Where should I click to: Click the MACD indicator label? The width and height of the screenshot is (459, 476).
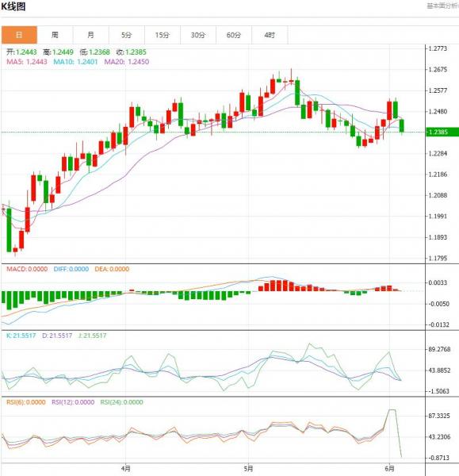click(x=27, y=269)
